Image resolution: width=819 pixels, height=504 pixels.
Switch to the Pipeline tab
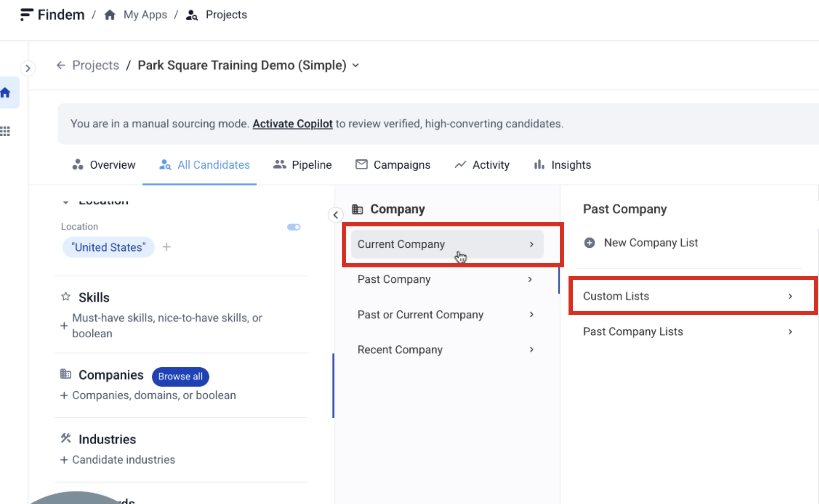(302, 164)
